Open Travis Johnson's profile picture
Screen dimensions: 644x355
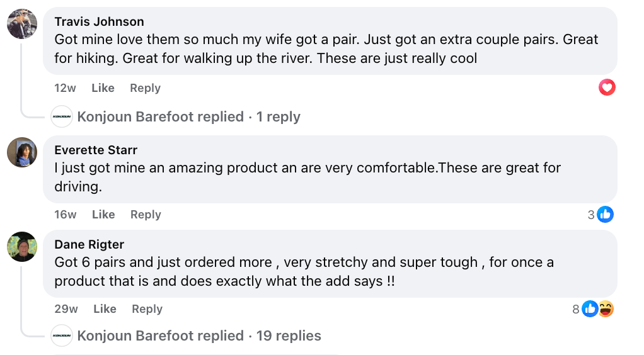(x=22, y=25)
